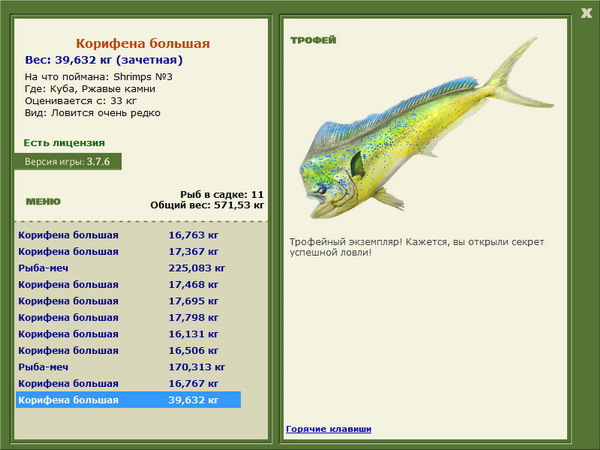Pick the Корифена большая 16,767 кг row
The image size is (600, 450).
pyautogui.click(x=128, y=384)
